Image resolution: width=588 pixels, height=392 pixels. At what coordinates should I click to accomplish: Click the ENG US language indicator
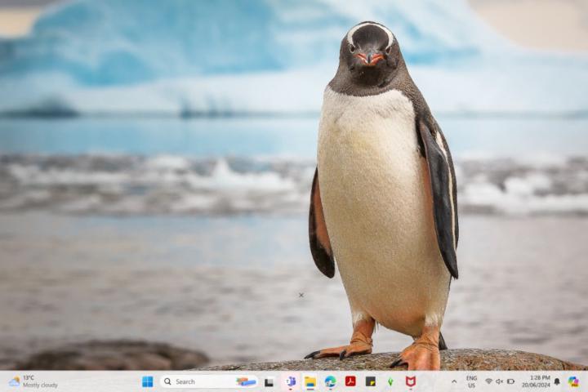point(471,381)
